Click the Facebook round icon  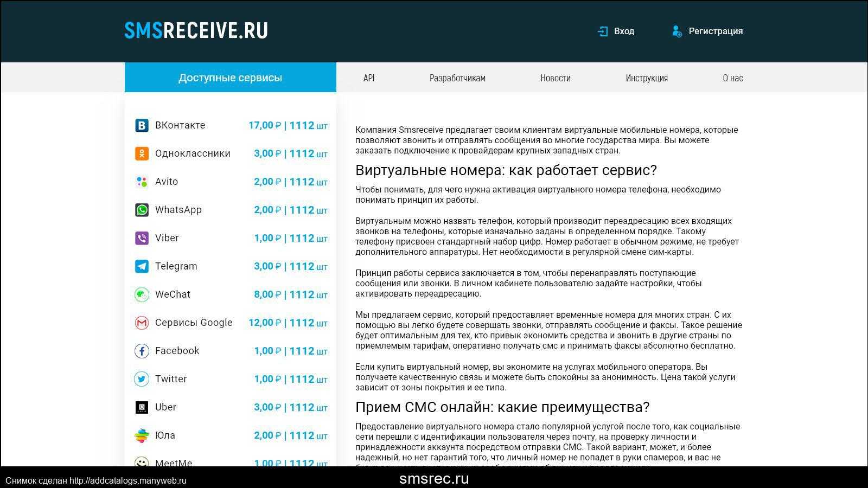(x=142, y=351)
